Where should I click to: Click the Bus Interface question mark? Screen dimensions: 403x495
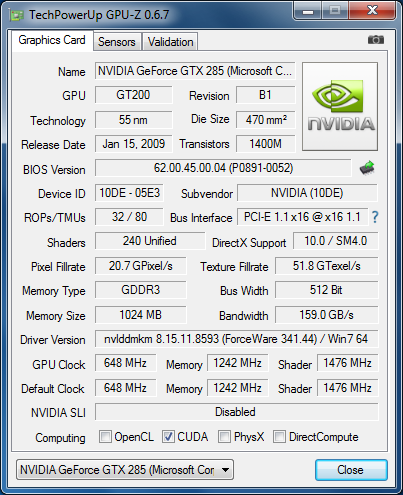(x=375, y=217)
